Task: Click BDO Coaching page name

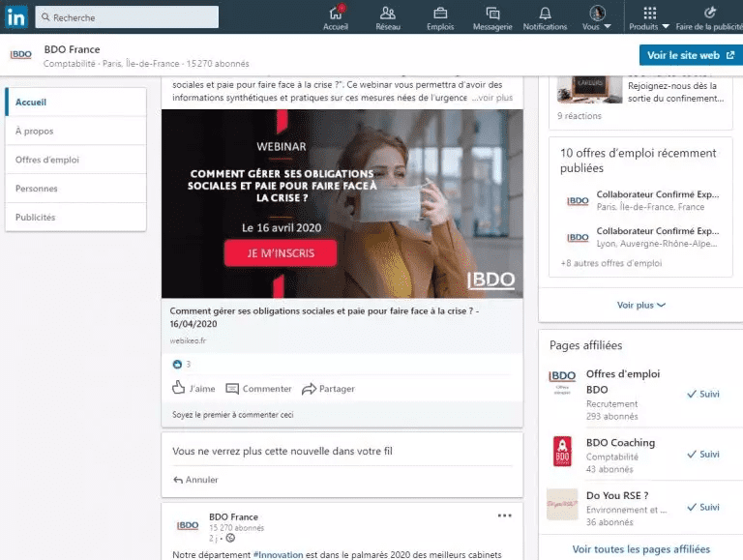Action: tap(620, 443)
